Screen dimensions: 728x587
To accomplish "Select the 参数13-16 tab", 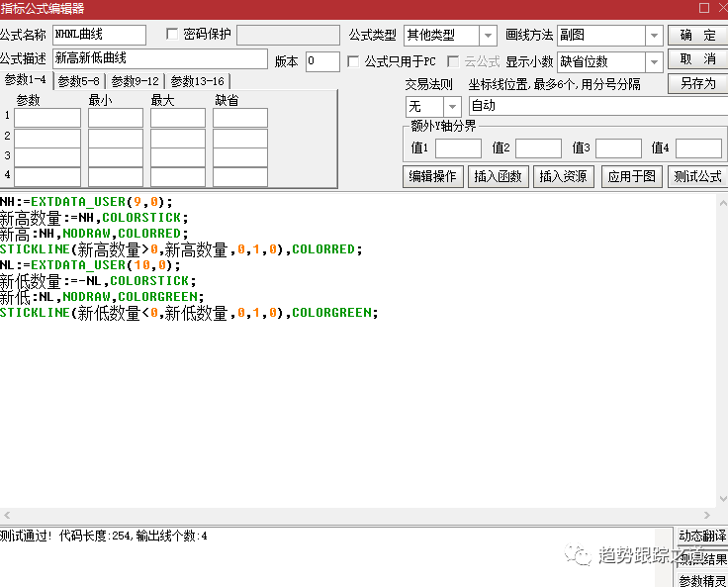I will pyautogui.click(x=197, y=81).
